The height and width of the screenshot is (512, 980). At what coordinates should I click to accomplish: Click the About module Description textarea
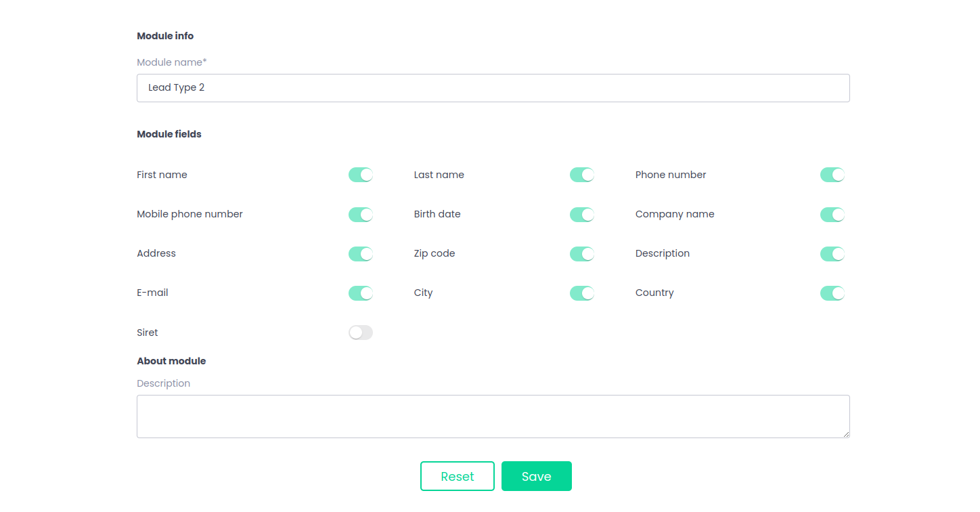point(493,416)
